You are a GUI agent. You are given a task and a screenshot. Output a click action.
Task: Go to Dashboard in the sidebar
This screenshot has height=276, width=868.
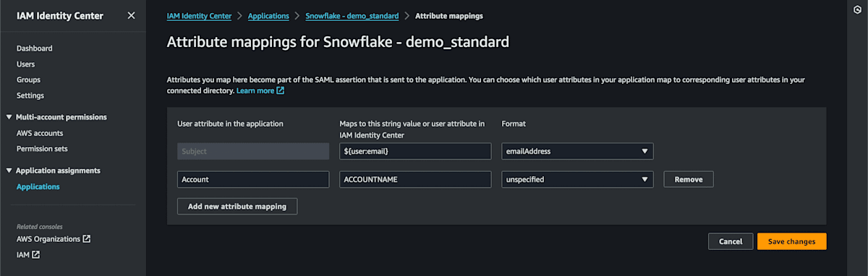[x=34, y=49]
